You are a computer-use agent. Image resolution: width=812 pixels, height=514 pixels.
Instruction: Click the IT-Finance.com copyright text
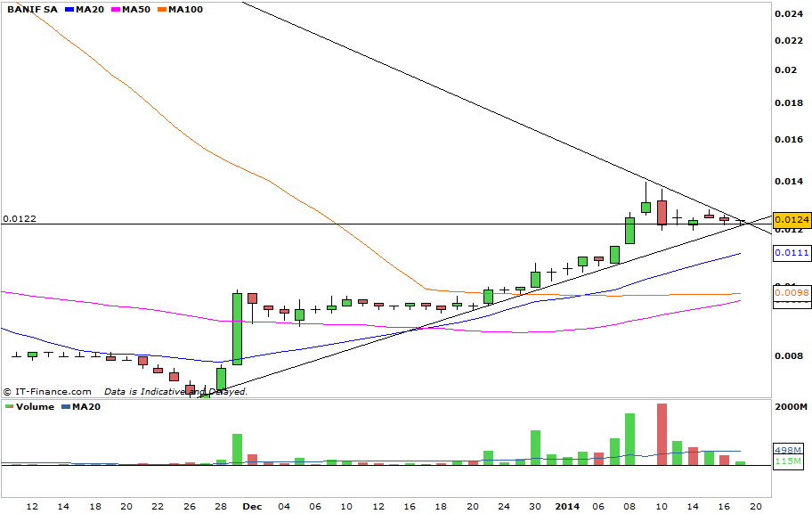point(47,392)
